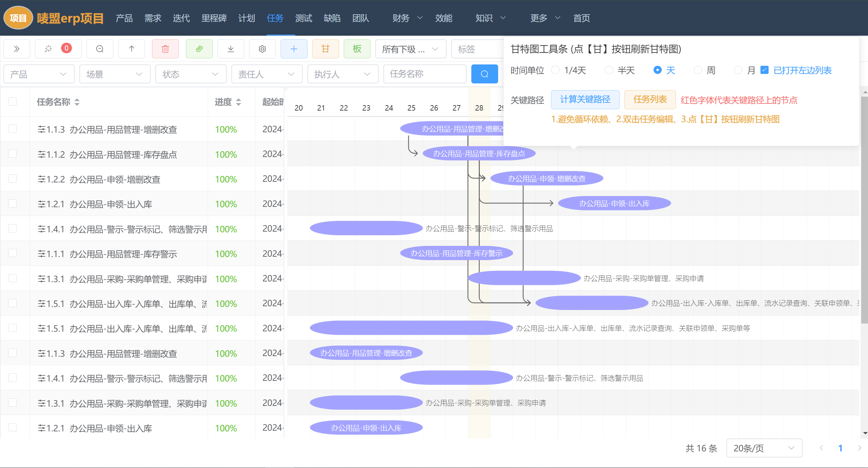Image resolution: width=868 pixels, height=468 pixels.
Task: Add a new task with the plus icon
Action: click(293, 48)
